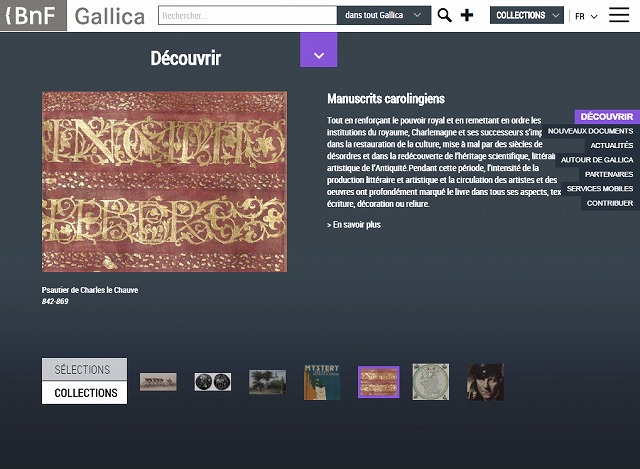The image size is (640, 469).
Task: Select the soldier portrait thumbnail
Action: coord(485,382)
